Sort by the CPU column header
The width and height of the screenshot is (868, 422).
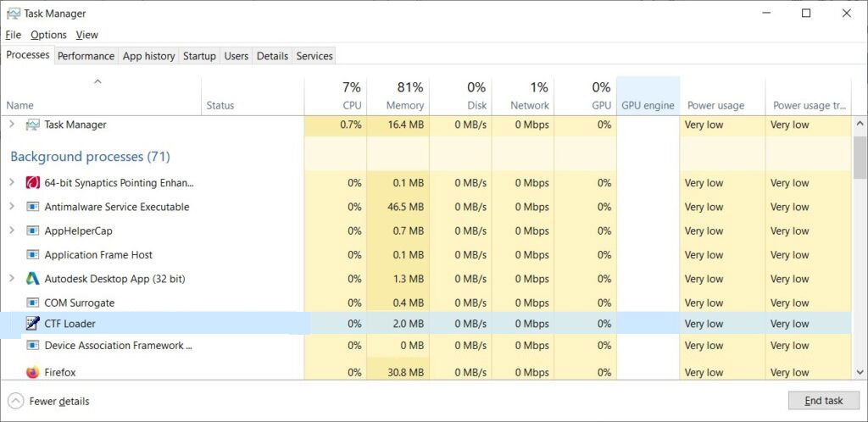[x=336, y=97]
